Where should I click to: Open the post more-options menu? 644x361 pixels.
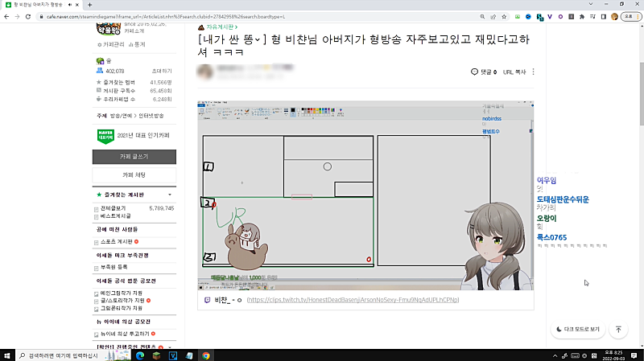[x=533, y=72]
